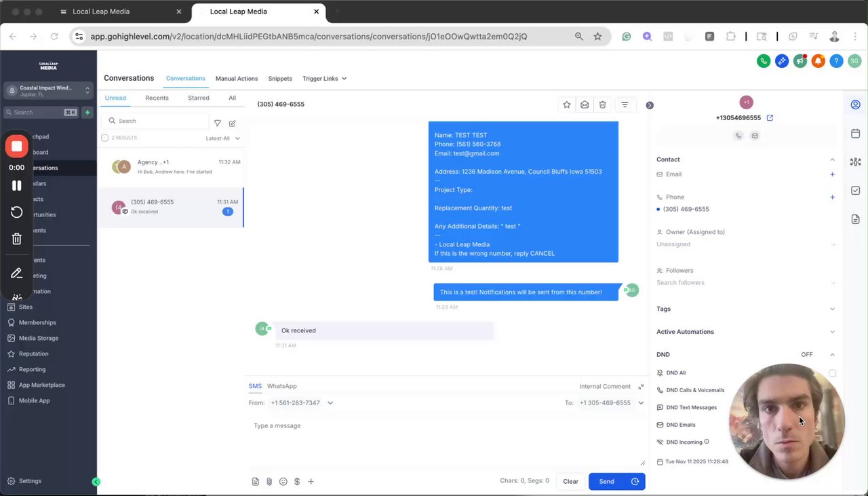Clear the message draft
Image resolution: width=868 pixels, height=496 pixels.
coord(571,482)
